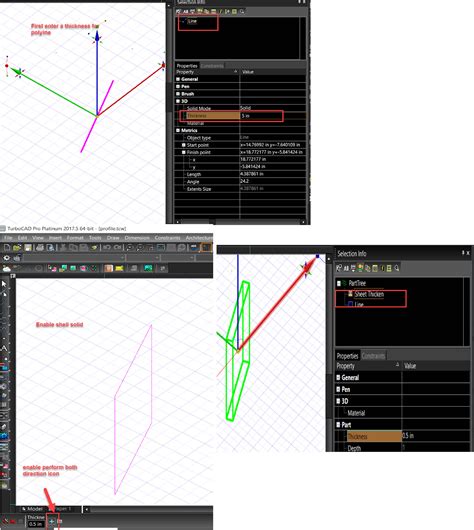Open the Insert menu in TurboCAD
This screenshot has height=530, width=474.
point(55,238)
